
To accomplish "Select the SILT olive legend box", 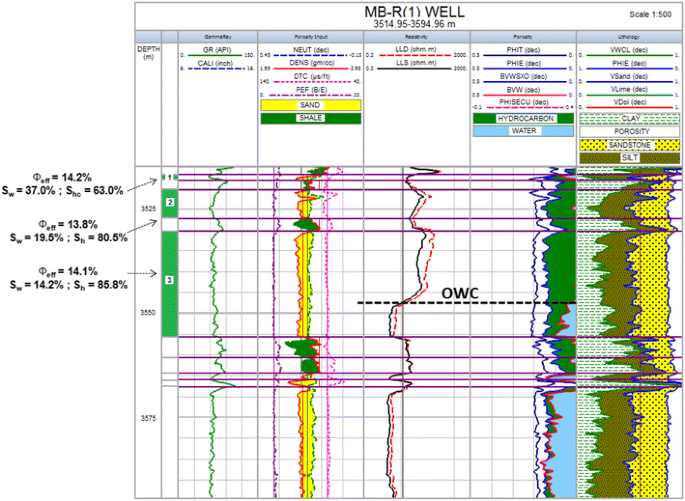I will (630, 158).
